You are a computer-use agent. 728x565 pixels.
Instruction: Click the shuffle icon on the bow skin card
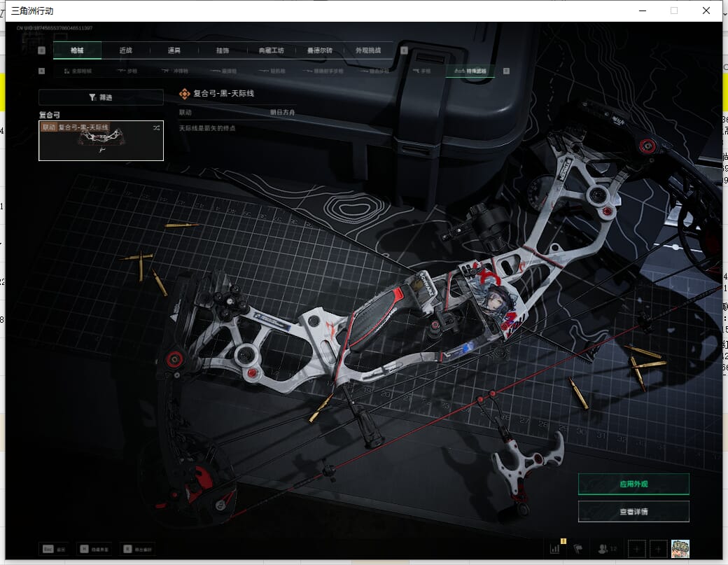click(155, 127)
